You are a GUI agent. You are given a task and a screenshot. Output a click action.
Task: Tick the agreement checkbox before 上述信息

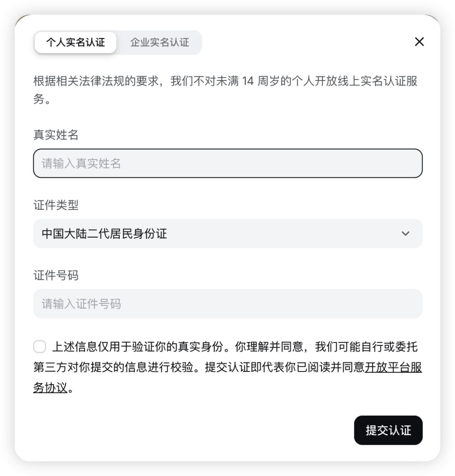pos(40,346)
